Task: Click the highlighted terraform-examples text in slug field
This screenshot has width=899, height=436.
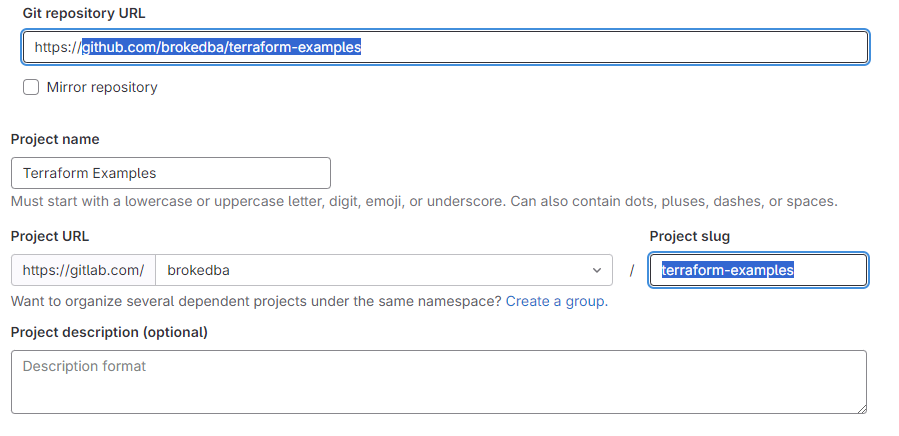Action: point(728,270)
